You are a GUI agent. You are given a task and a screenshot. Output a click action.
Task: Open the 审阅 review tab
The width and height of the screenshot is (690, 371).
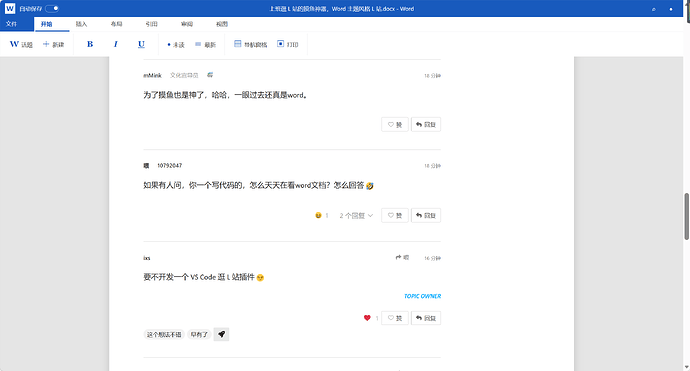[187, 24]
